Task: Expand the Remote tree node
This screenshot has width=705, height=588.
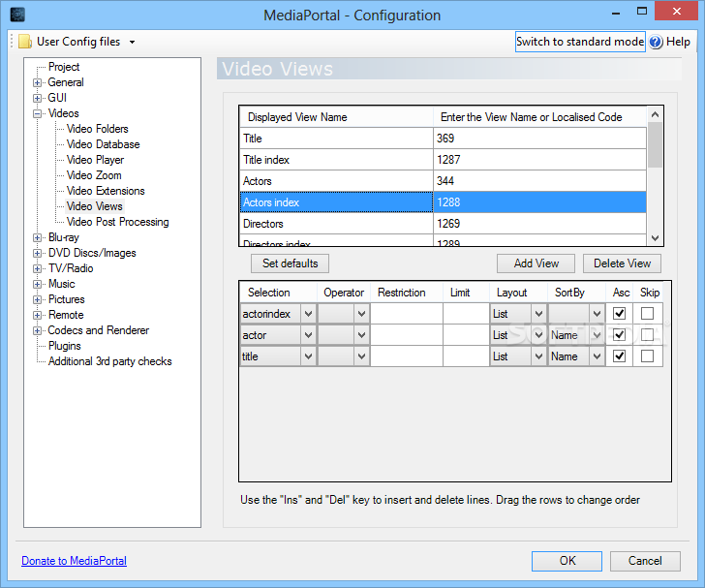Action: (x=38, y=316)
